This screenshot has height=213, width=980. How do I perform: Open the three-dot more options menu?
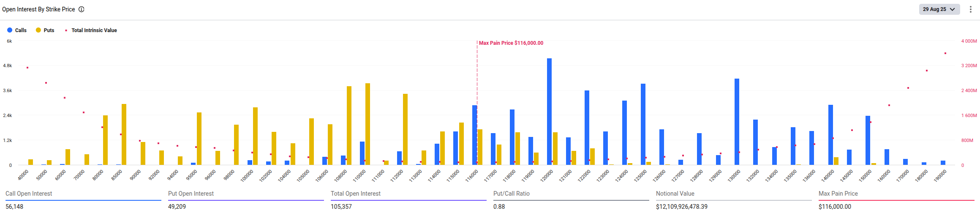coord(971,9)
